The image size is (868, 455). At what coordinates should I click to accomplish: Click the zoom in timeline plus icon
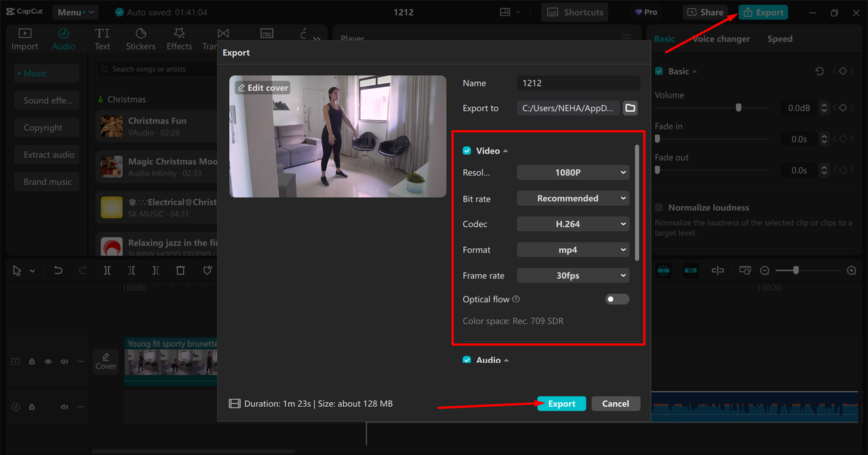(852, 271)
